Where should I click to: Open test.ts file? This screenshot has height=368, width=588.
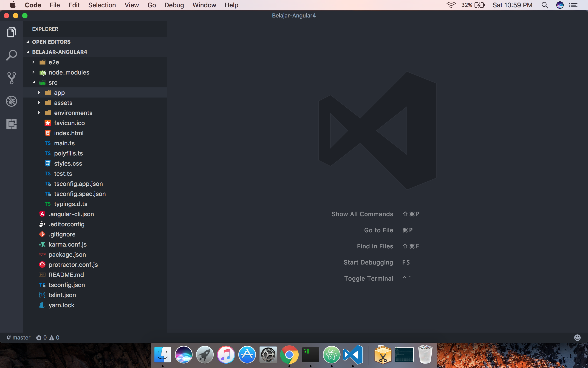95,173
